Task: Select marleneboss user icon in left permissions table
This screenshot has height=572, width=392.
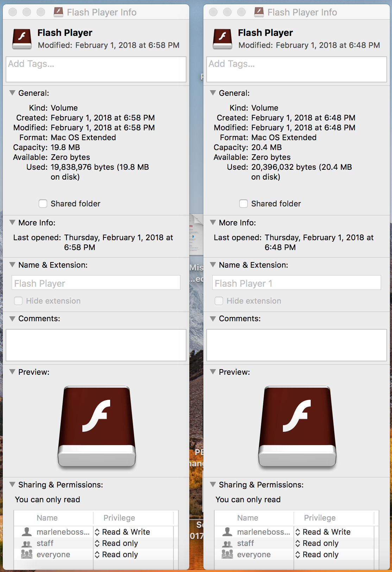Action: pyautogui.click(x=27, y=532)
